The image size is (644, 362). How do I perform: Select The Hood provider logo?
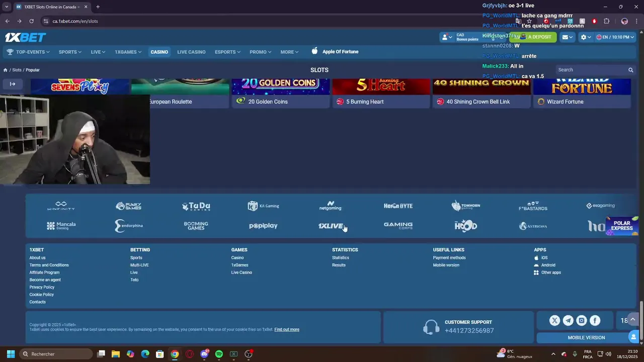(x=465, y=226)
